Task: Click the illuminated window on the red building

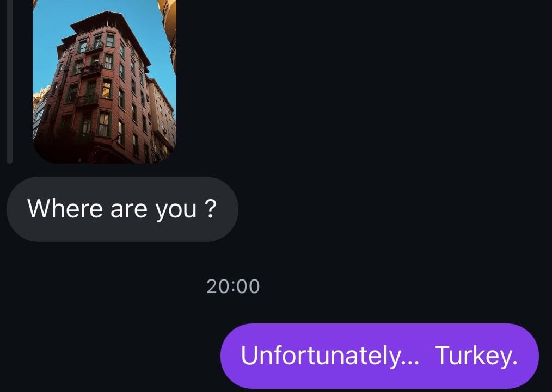Action: [x=106, y=89]
